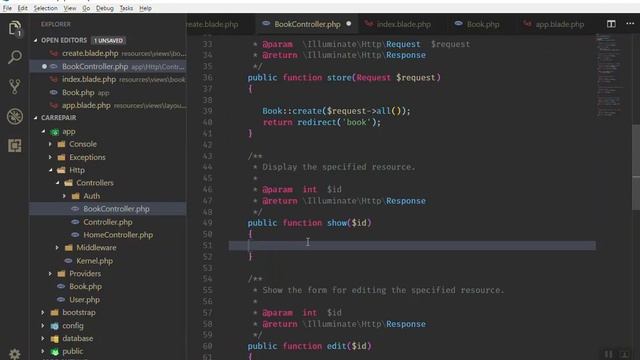Collapse the Http folder
Screen dimensions: 640x360
(50, 170)
